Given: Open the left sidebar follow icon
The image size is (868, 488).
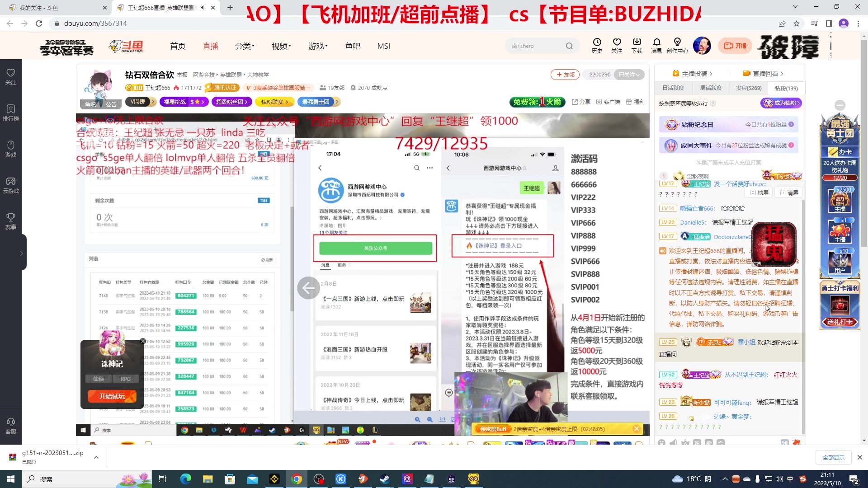Looking at the screenshot, I should 11,76.
